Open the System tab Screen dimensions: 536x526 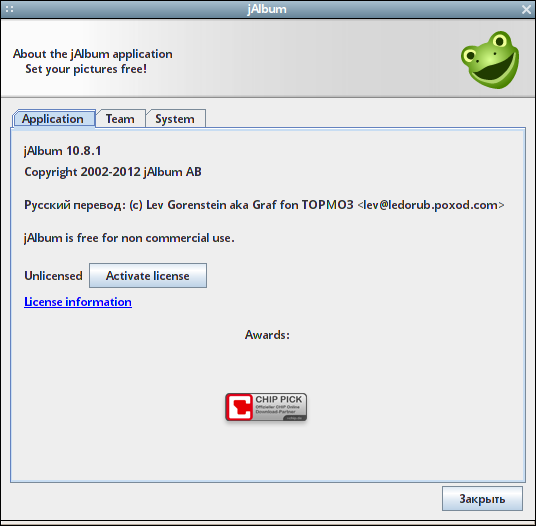[175, 119]
